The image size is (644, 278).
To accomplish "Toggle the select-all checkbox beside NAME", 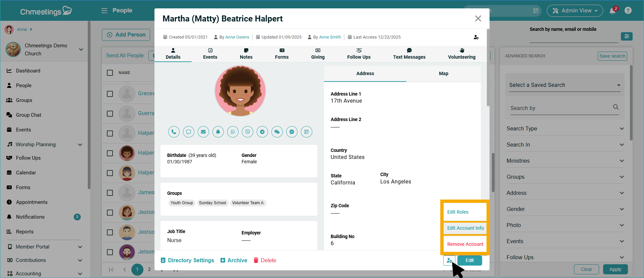I will click(110, 73).
